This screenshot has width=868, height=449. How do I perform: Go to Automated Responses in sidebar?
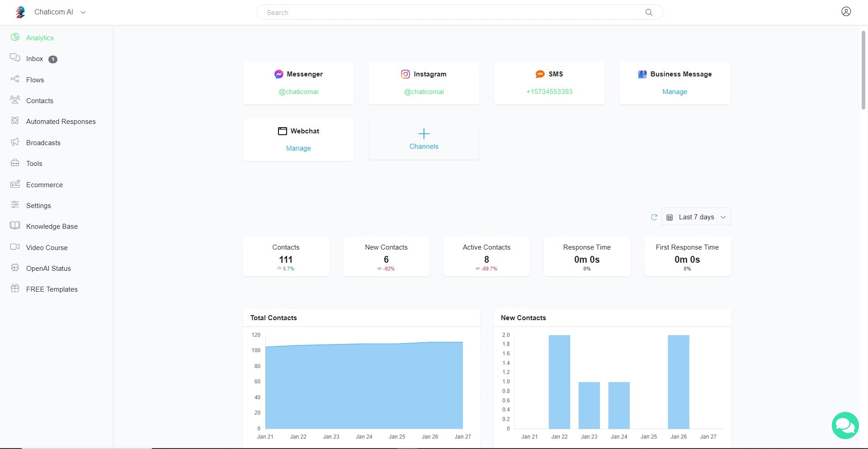point(61,122)
